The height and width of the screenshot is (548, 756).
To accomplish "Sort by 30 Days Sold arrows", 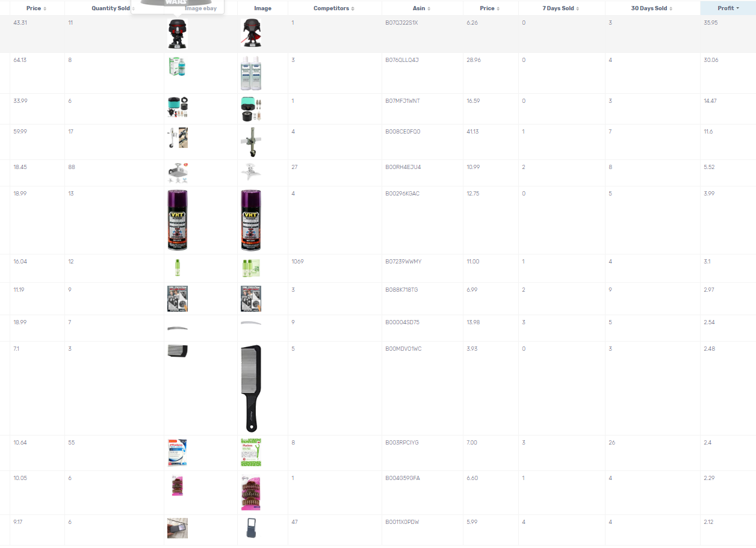I will coord(671,8).
